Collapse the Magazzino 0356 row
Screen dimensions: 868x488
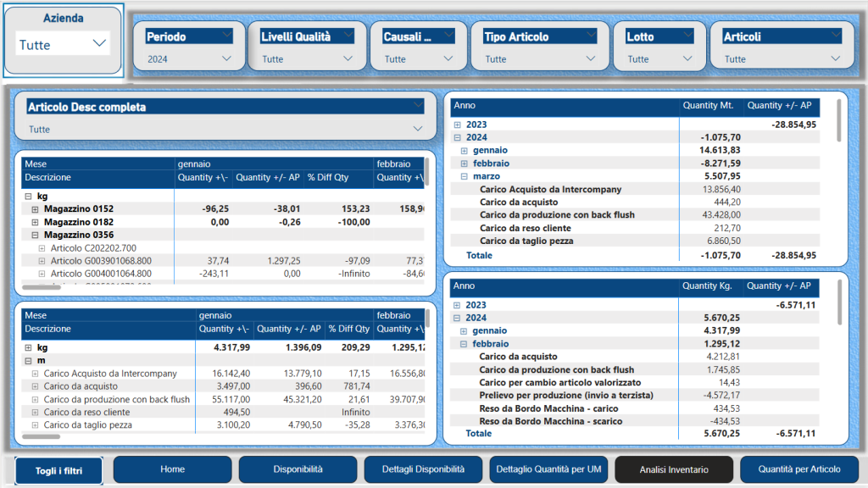pos(35,235)
